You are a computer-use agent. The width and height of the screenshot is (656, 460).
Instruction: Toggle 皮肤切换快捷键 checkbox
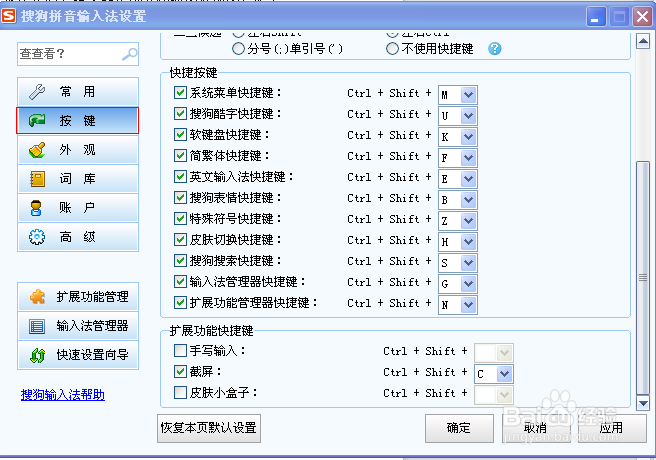(x=180, y=240)
